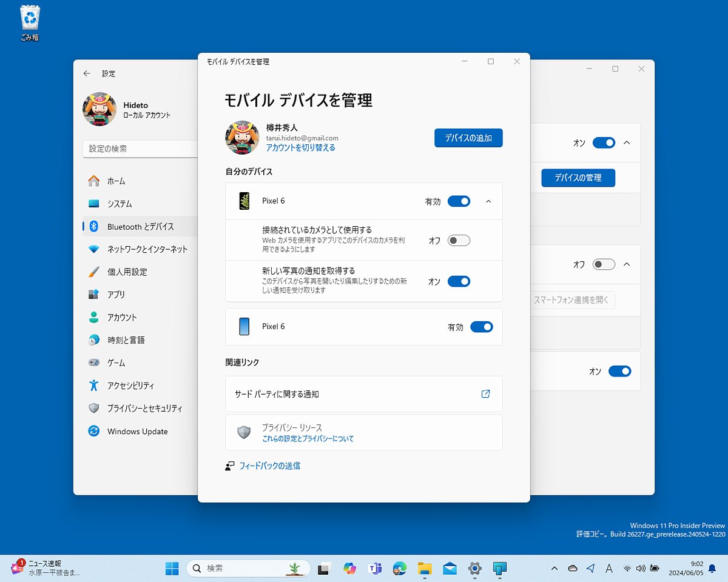This screenshot has width=728, height=582.
Task: Open Copilot from the taskbar
Action: 351,569
